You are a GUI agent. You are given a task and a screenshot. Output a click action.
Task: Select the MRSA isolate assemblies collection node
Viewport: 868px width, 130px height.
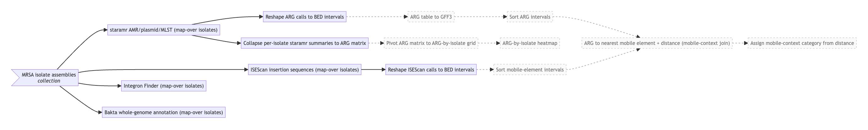tap(45, 78)
